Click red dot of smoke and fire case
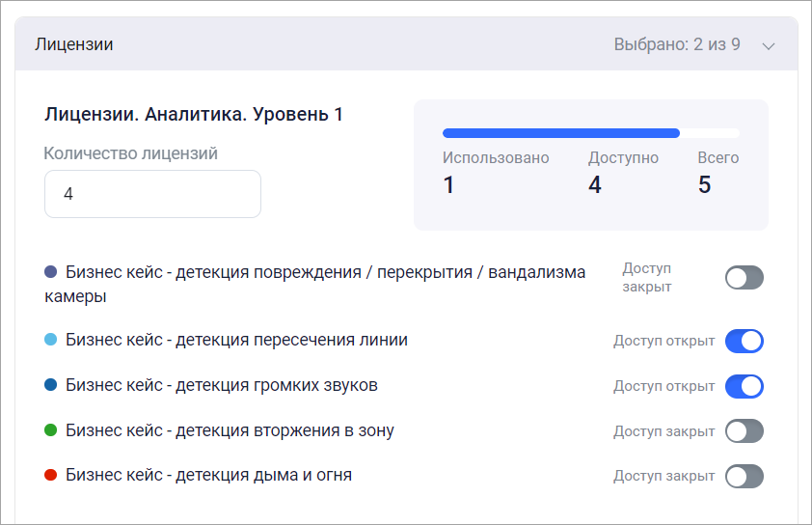This screenshot has height=525, width=812. tap(51, 476)
